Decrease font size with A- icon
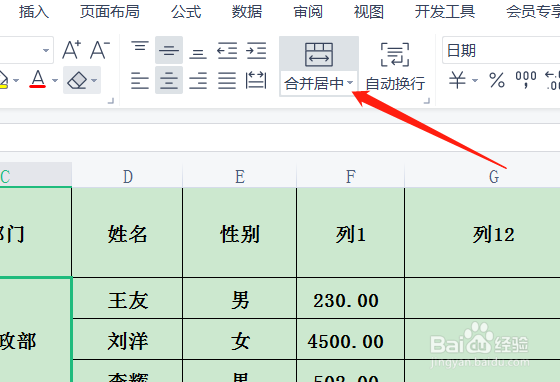This screenshot has width=560, height=382. (x=100, y=50)
